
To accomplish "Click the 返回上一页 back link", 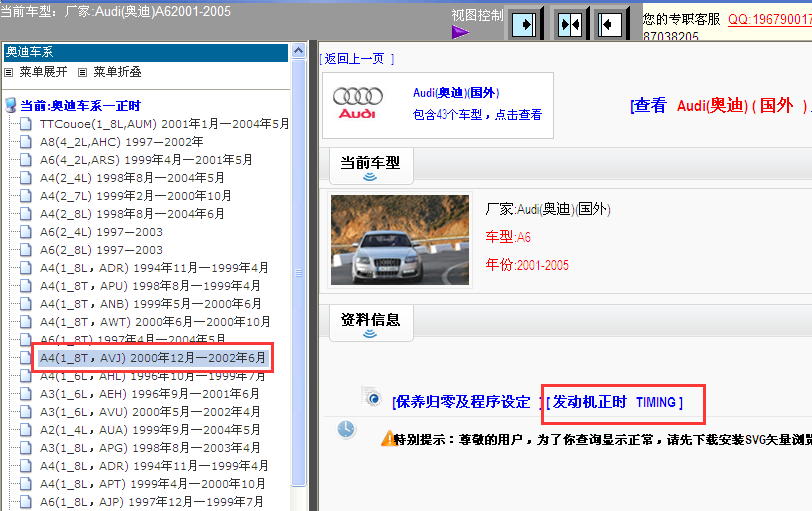I will pos(357,59).
